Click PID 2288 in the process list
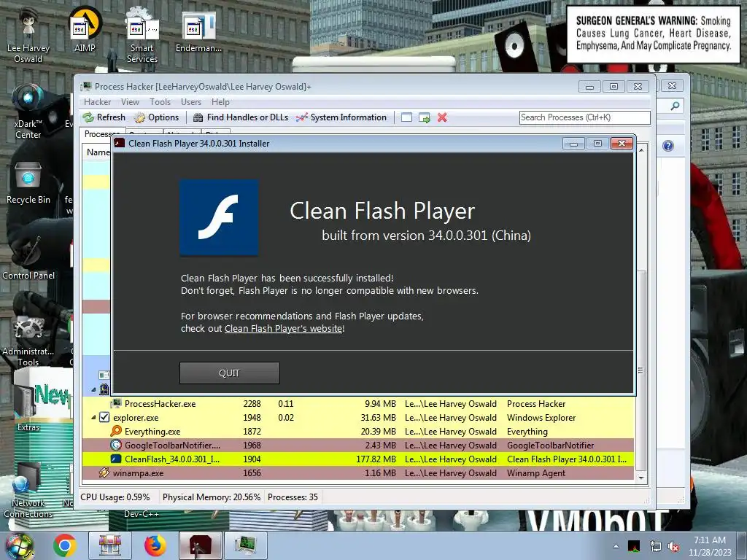The image size is (747, 560). 252,404
